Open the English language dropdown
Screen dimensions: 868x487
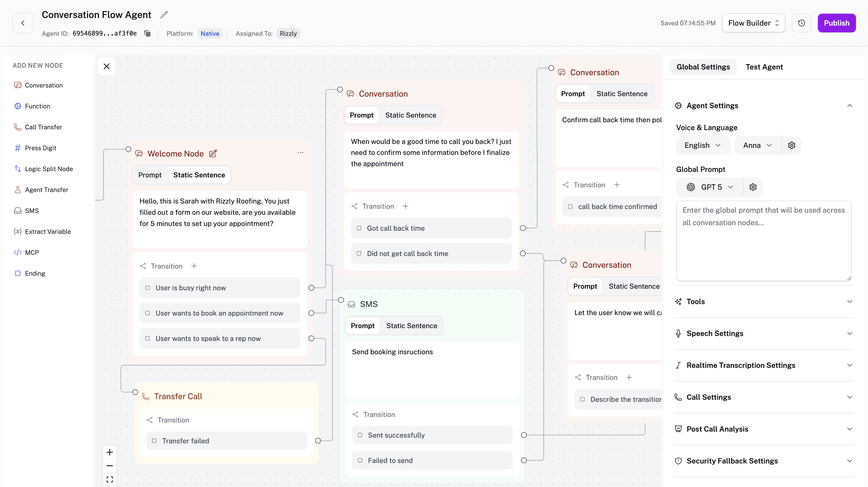pyautogui.click(x=703, y=145)
